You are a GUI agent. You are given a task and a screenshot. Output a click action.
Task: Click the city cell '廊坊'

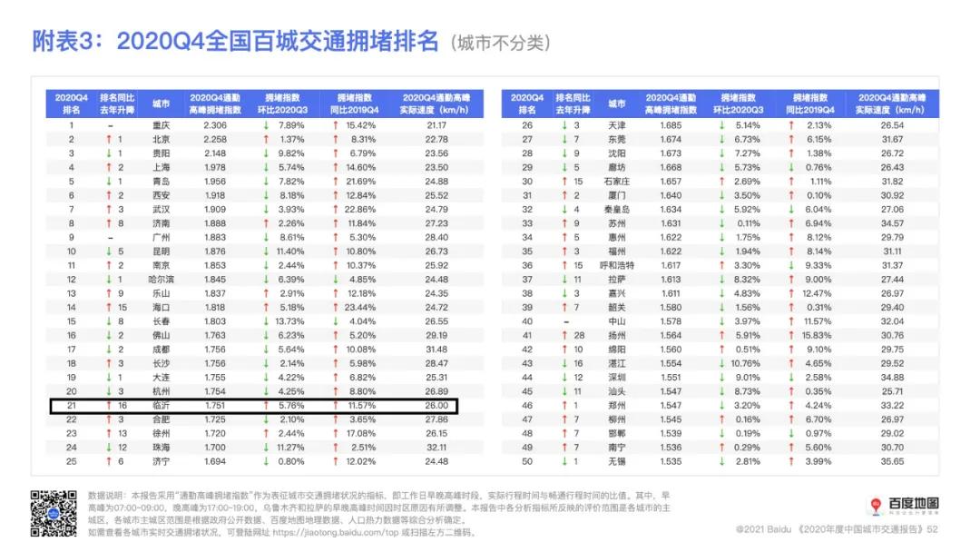[x=617, y=168]
